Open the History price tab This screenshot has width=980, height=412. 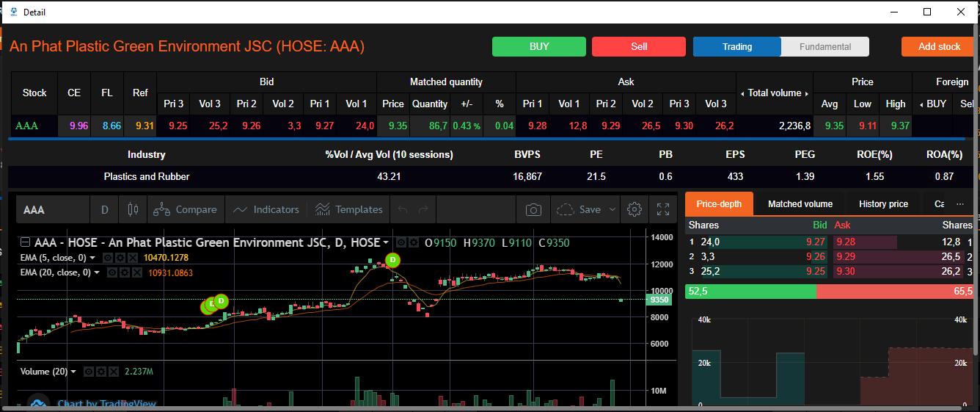point(883,203)
